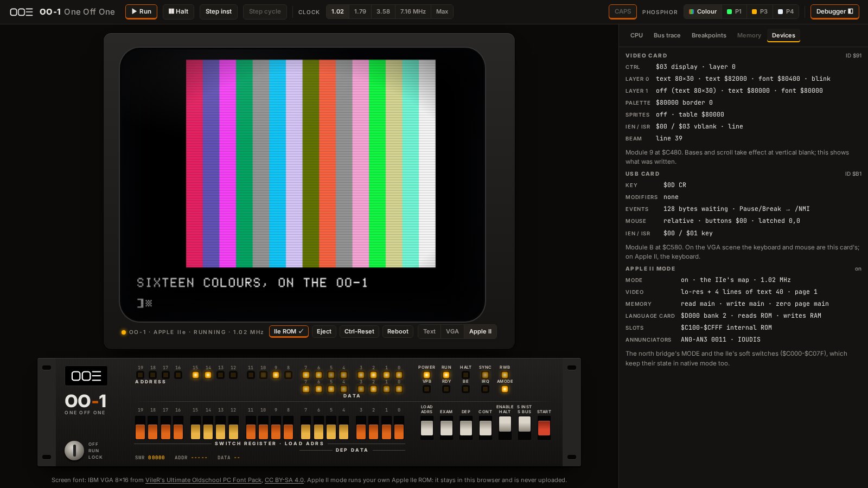Flip switch register bit 12
This screenshot has height=488, width=868.
[x=233, y=427]
